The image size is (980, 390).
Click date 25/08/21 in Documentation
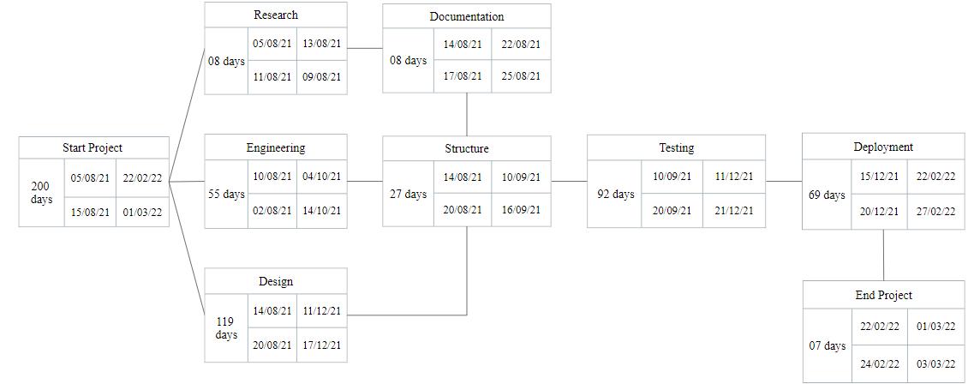(x=521, y=76)
